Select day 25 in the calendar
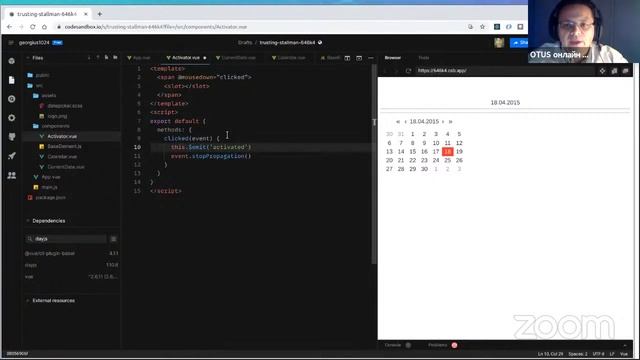Viewport: 640px width, 360px height. tap(448, 160)
